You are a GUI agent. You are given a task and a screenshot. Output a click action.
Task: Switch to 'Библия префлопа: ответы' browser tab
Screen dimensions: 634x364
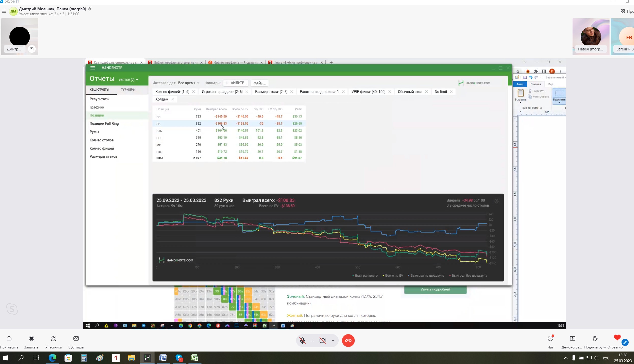pyautogui.click(x=175, y=63)
